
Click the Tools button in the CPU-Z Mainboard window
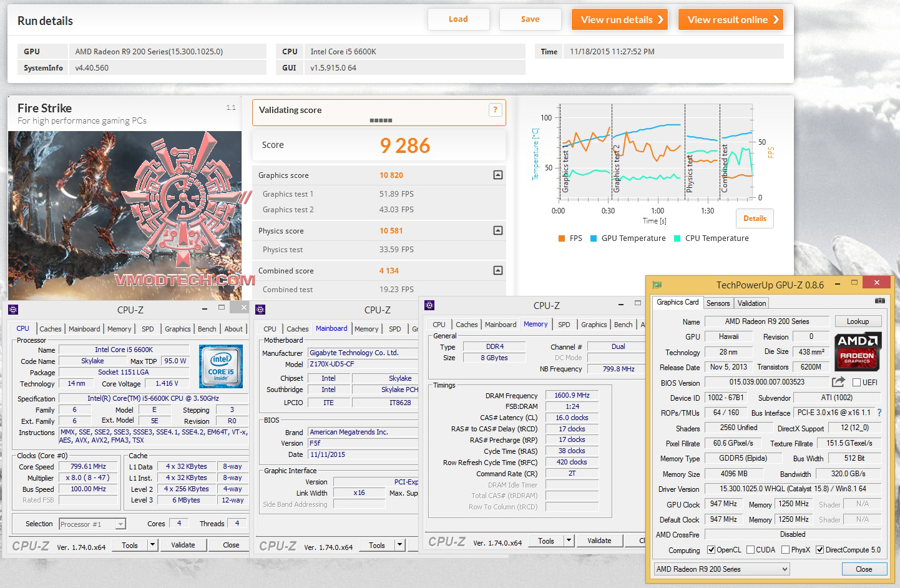(x=377, y=545)
